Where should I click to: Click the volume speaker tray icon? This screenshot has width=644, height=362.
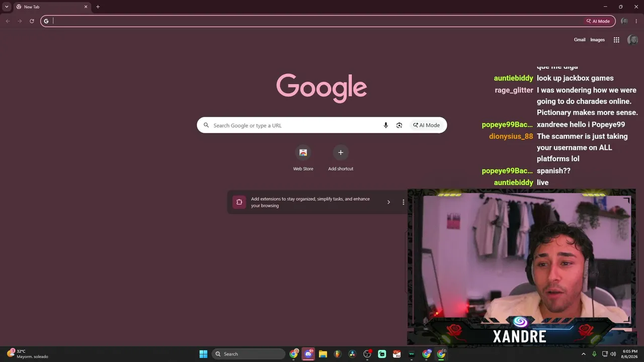(613, 354)
